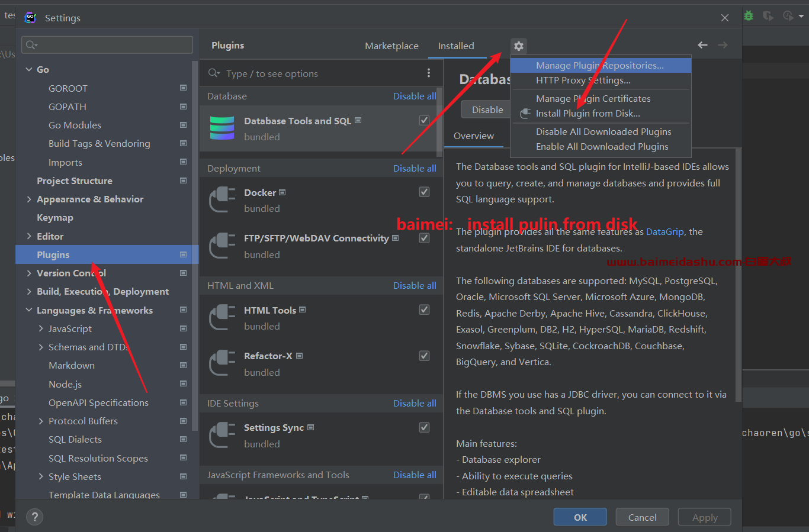Image resolution: width=809 pixels, height=532 pixels.
Task: Click Disable all for HTML and XML group
Action: (x=415, y=285)
